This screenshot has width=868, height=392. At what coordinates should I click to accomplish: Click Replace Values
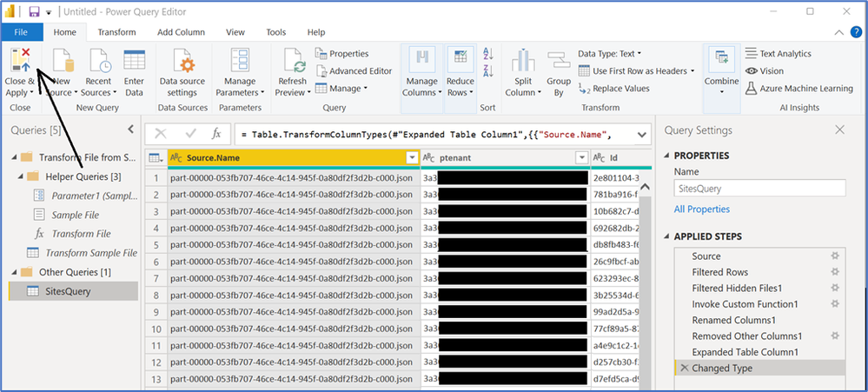coord(613,88)
